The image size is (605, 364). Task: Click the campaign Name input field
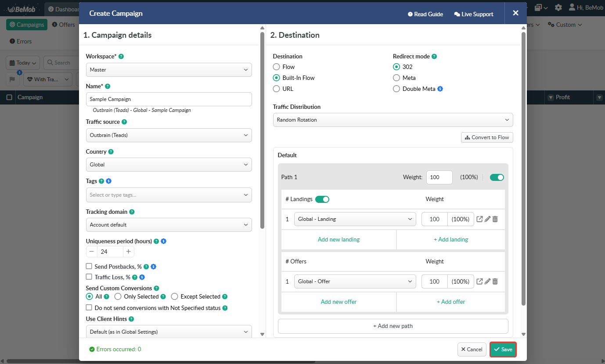coord(169,99)
